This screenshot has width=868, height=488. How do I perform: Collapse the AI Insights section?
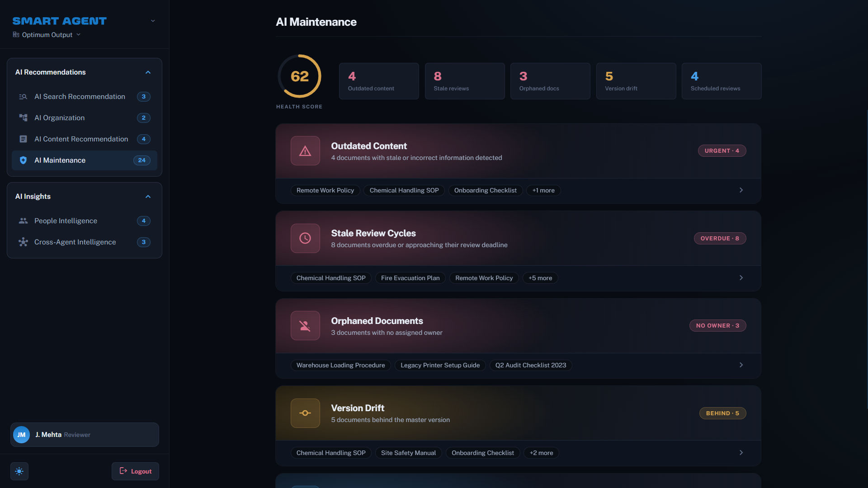coord(148,197)
